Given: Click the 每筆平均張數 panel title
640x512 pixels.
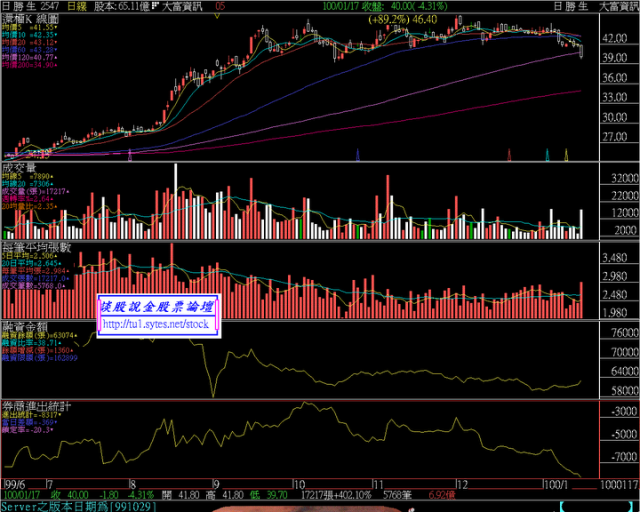Looking at the screenshot, I should (36, 247).
